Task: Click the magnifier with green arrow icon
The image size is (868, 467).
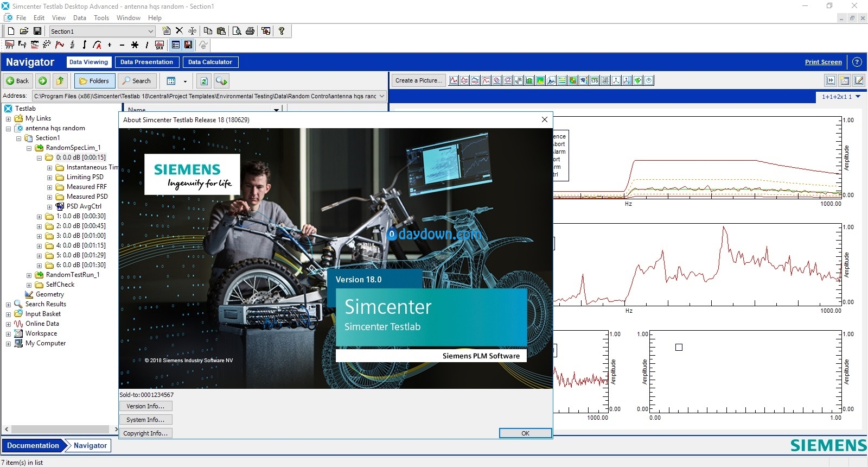Action: point(221,81)
